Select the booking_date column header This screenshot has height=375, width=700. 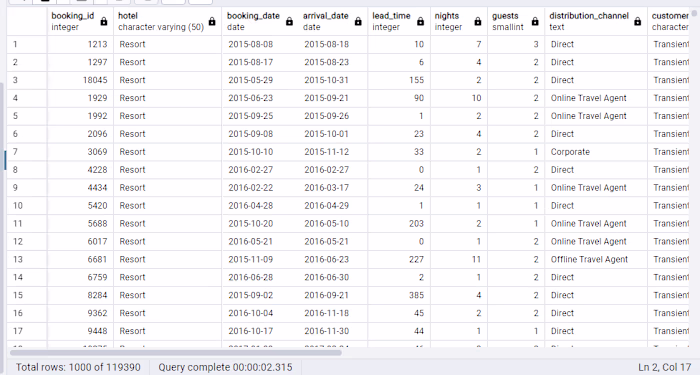point(260,21)
